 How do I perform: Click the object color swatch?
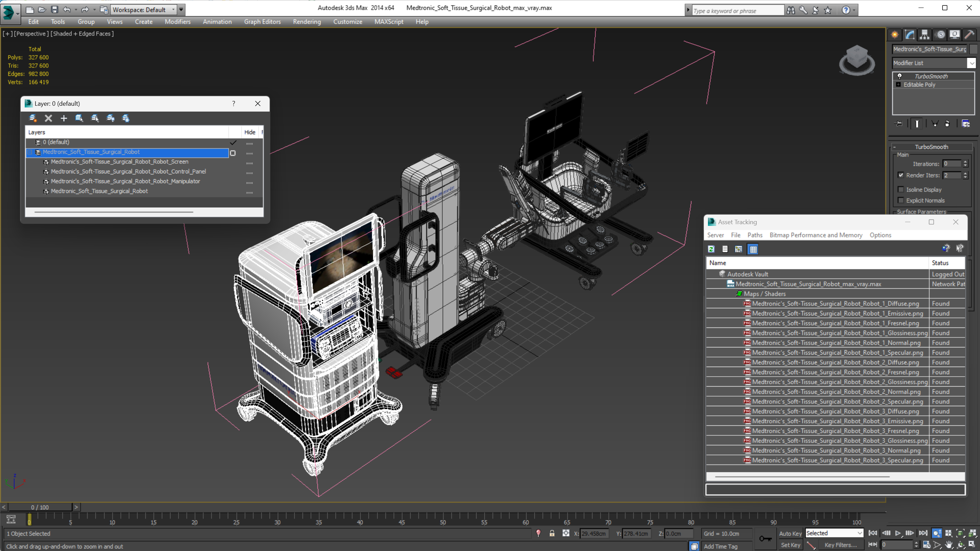point(973,49)
